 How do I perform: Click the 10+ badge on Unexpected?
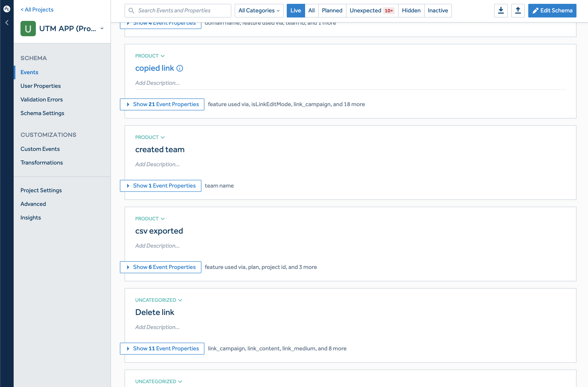389,11
